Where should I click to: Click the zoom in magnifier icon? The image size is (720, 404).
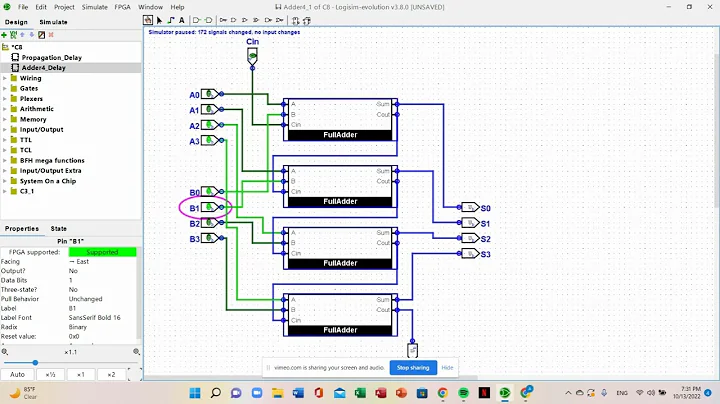136,352
